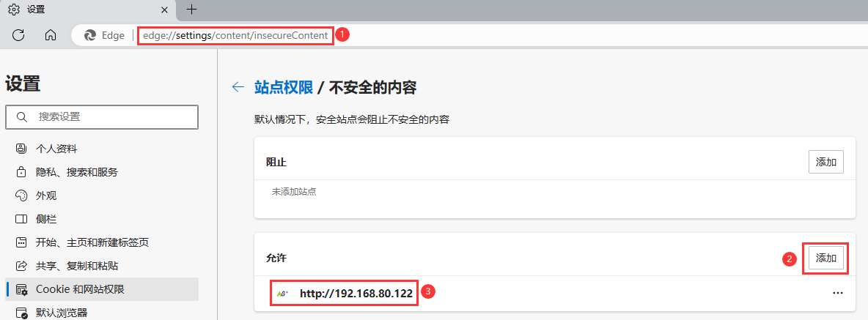Open 默认浏览器 settings section

pyautogui.click(x=61, y=313)
